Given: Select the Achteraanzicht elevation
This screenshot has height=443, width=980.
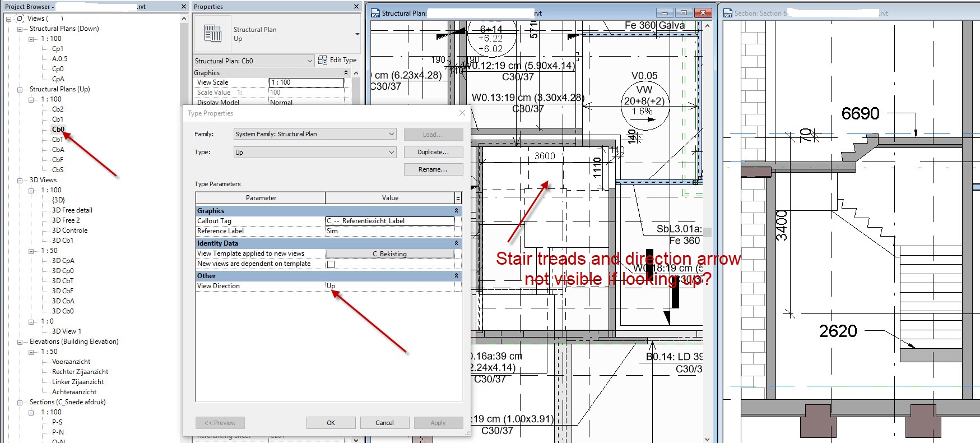Looking at the screenshot, I should [x=75, y=392].
